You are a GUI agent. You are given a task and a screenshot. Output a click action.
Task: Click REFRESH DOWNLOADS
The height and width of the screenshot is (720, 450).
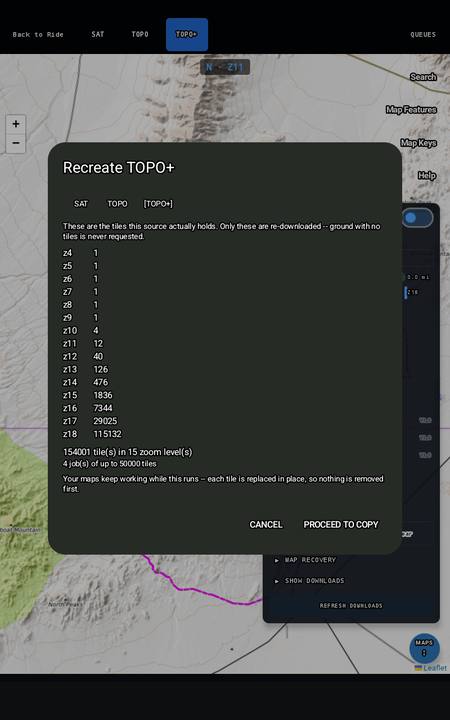tap(351, 606)
